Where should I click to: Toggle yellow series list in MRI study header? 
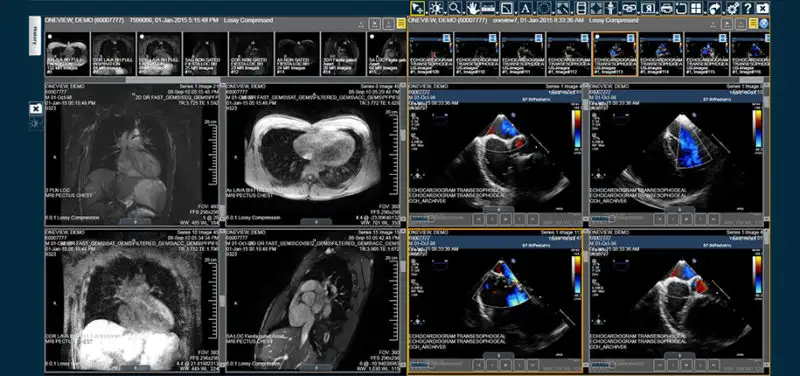(x=401, y=23)
